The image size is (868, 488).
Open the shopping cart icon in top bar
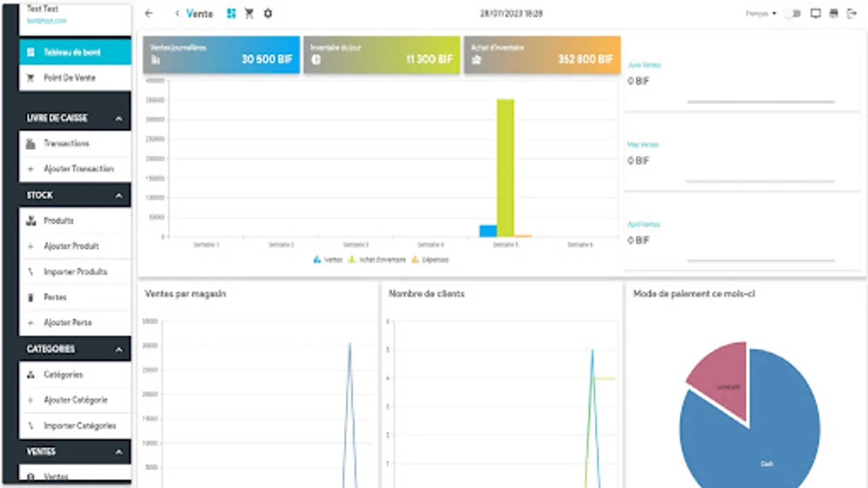pos(250,14)
